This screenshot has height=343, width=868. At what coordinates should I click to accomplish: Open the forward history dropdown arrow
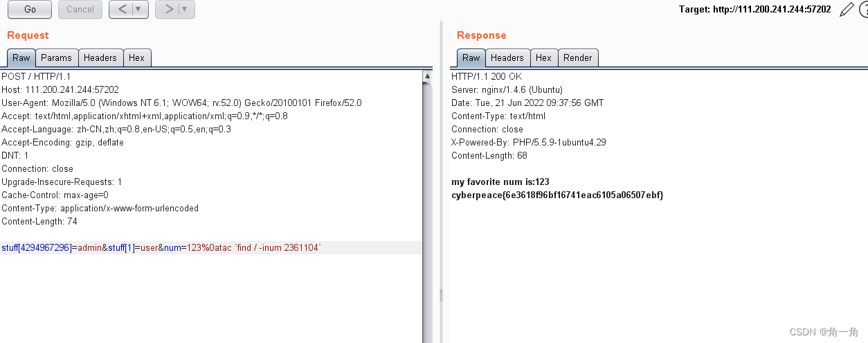tap(186, 10)
